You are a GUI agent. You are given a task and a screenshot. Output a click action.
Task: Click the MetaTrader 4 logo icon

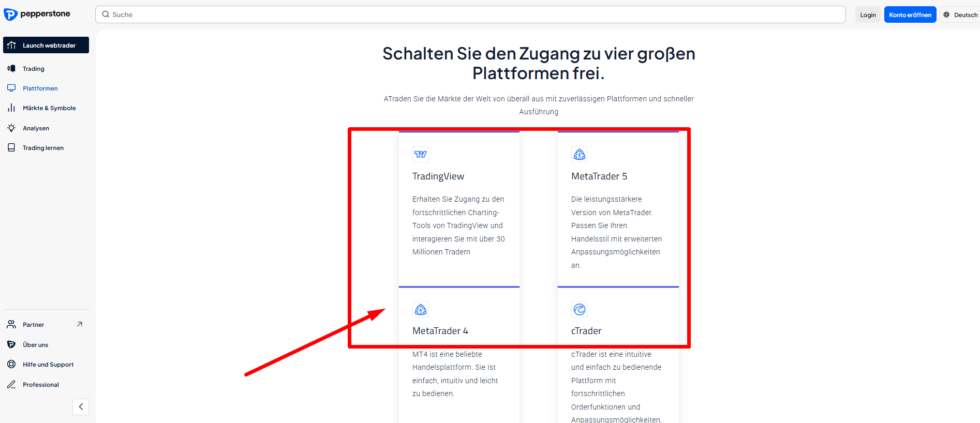click(421, 309)
